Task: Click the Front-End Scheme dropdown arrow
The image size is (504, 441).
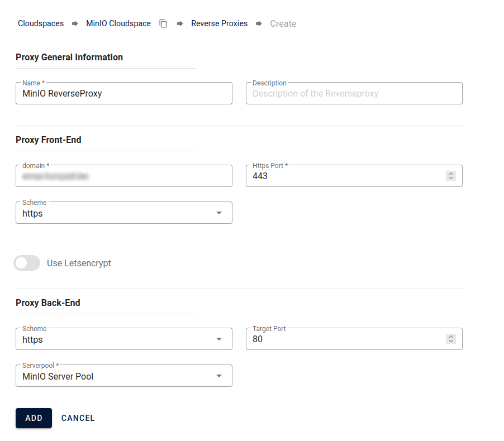Action: coord(219,213)
